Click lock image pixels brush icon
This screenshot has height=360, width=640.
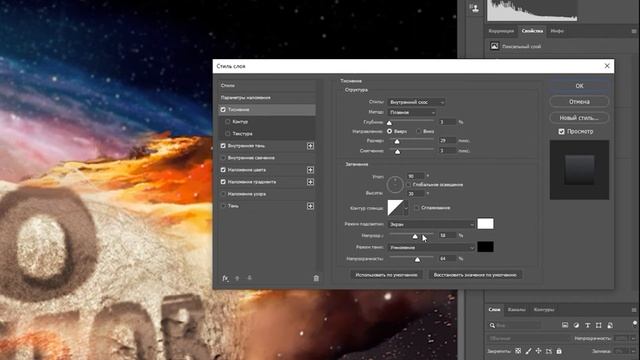click(x=529, y=351)
